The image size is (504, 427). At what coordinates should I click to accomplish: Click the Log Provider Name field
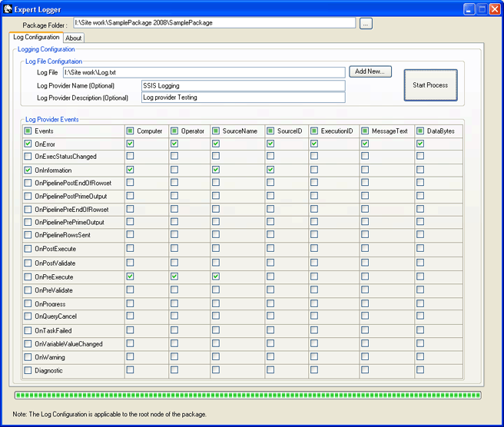point(243,85)
